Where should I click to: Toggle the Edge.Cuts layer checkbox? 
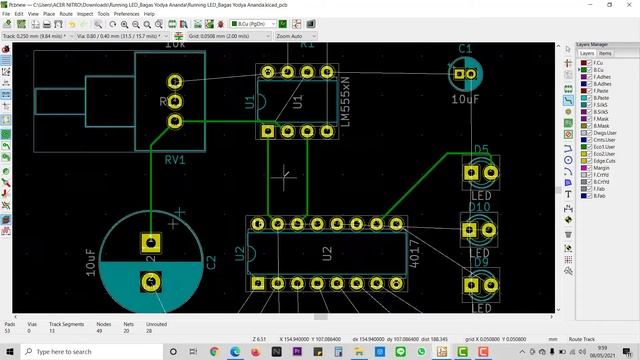pyautogui.click(x=589, y=161)
